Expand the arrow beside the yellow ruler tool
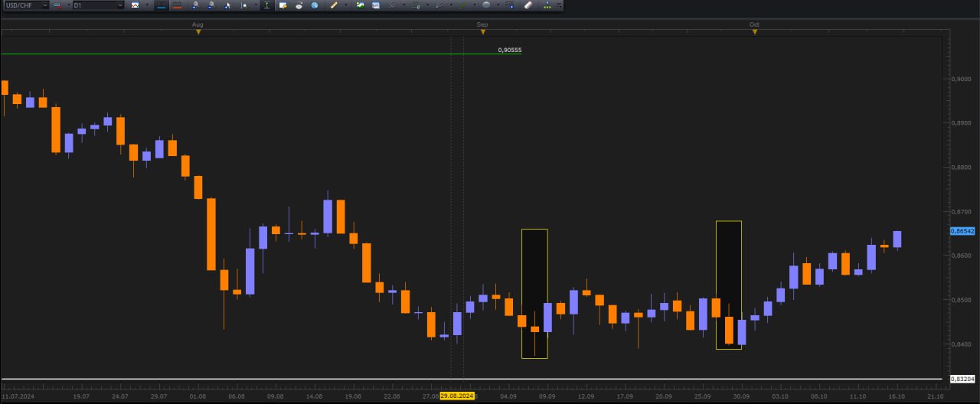980x404 pixels. (346, 5)
